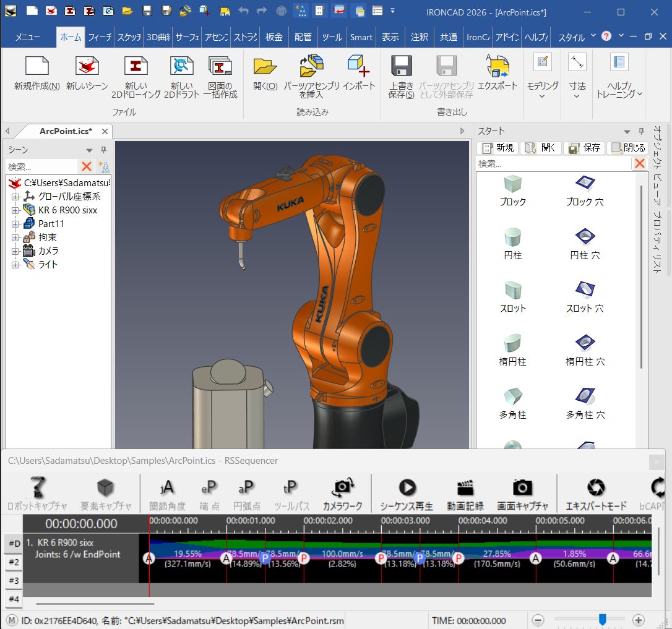Click the scene search filter icon
This screenshot has width=672, height=629.
point(104,166)
